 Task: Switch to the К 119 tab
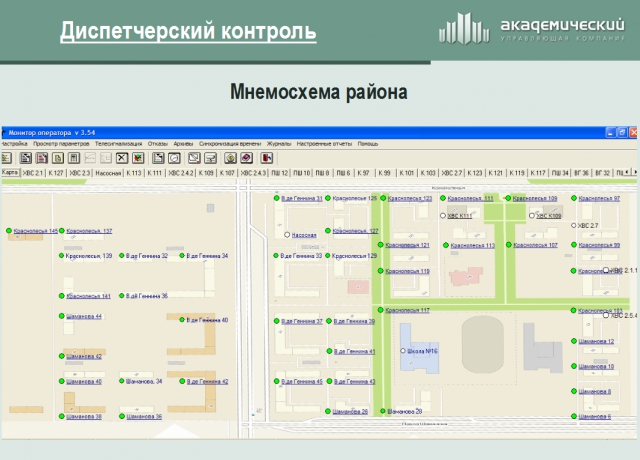point(517,173)
